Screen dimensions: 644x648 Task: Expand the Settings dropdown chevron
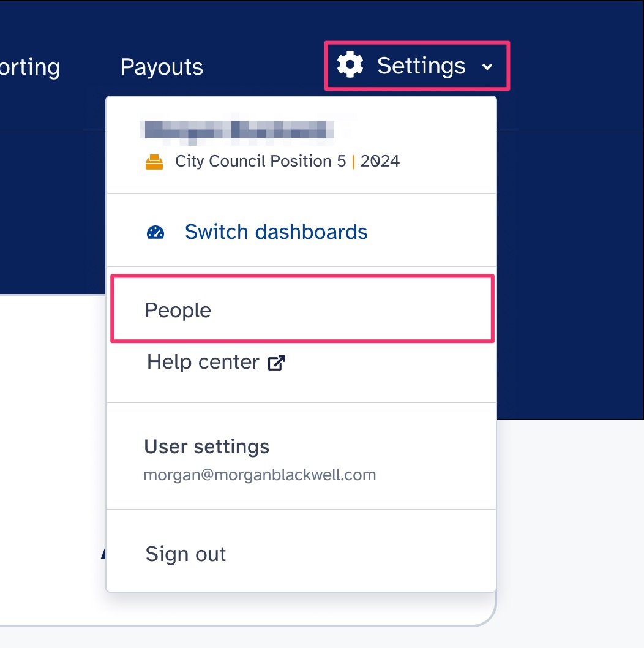pos(487,67)
